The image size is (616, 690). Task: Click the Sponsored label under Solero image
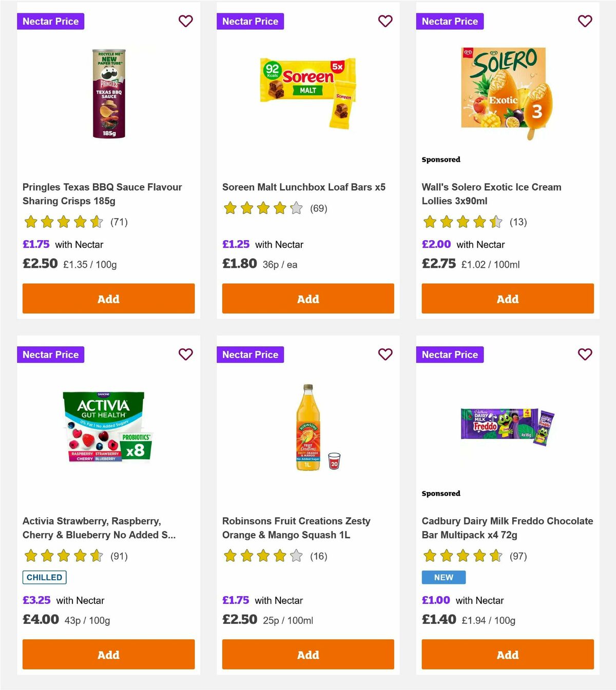[x=440, y=160]
